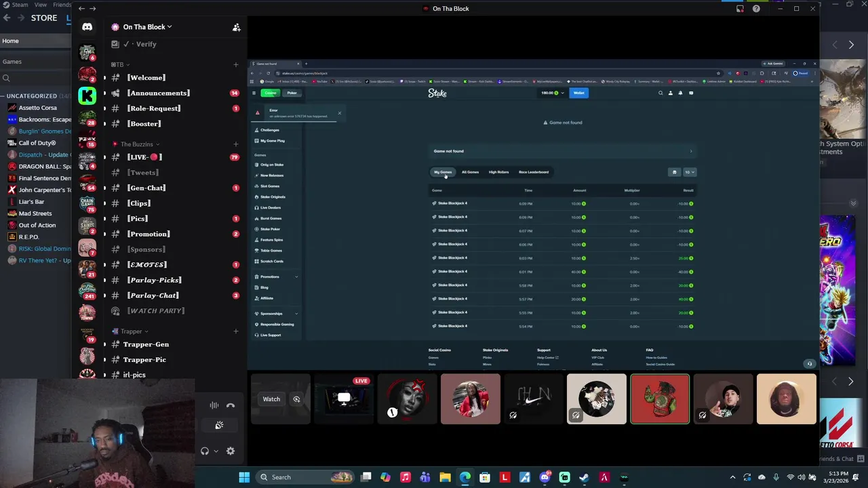
Task: Open the 180.00 balance currency dropdown
Action: coord(552,93)
